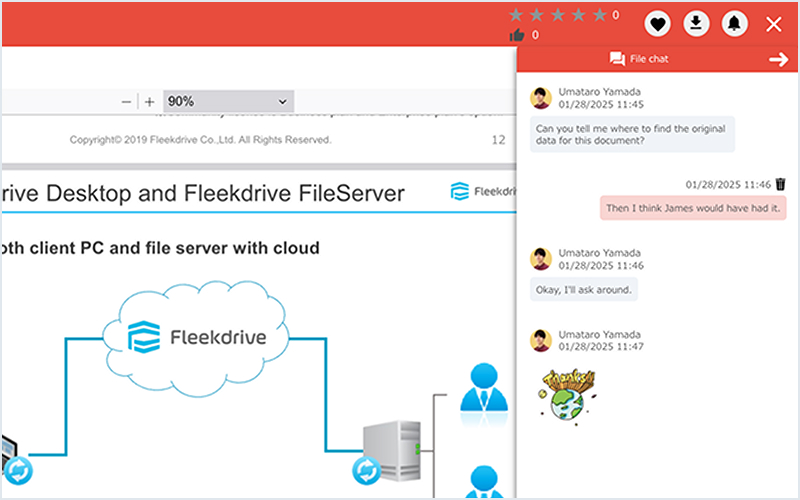Close the file preview

tap(774, 24)
